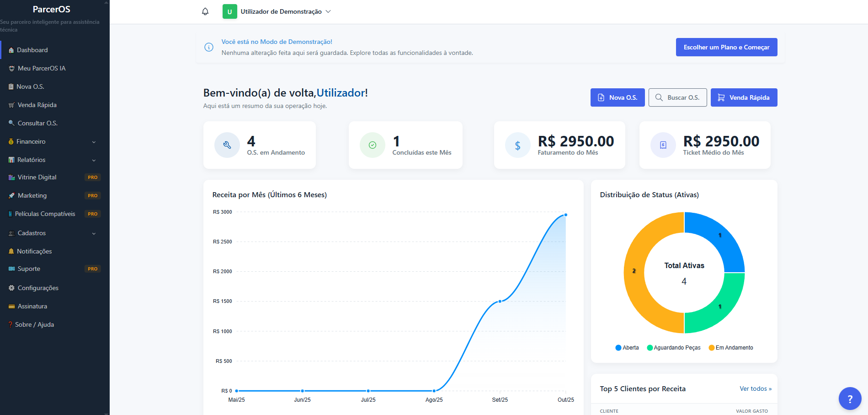Open the Assinatura page
This screenshot has width=868, height=415.
(32, 306)
